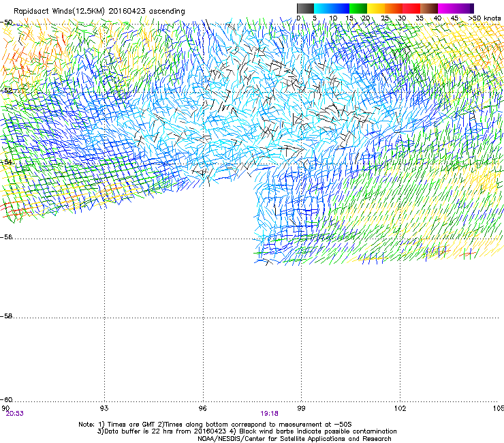Click the '-54' latitude label
The height and width of the screenshot is (443, 504).
coord(6,162)
